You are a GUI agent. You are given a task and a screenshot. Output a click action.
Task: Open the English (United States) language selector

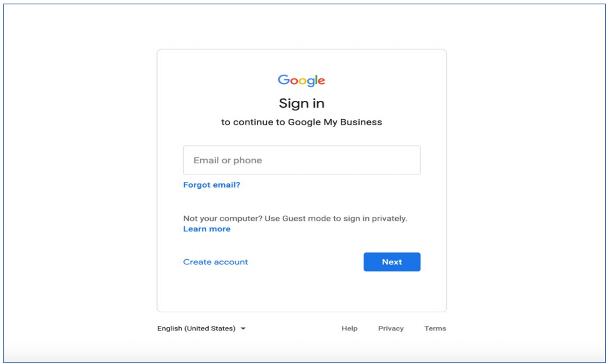coord(197,328)
